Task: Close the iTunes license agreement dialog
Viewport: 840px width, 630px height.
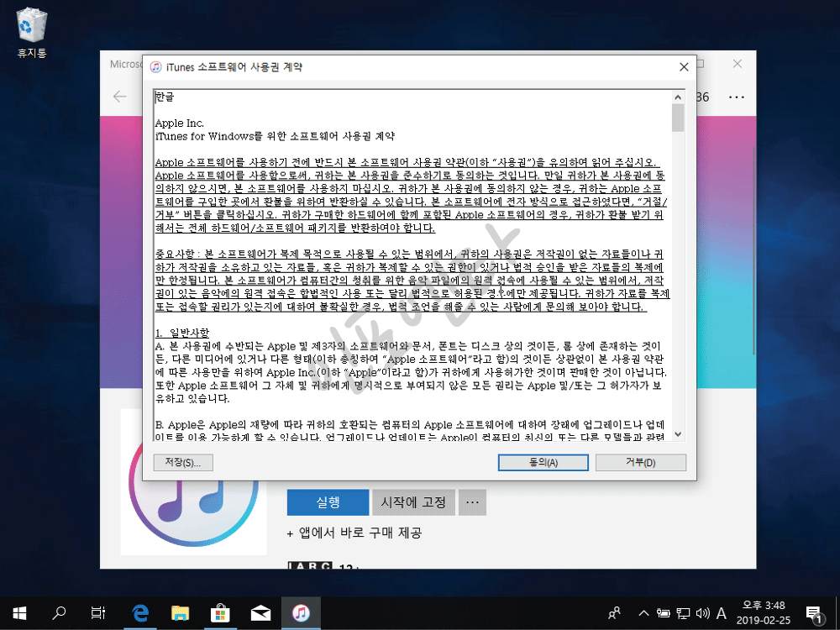Action: 684,67
